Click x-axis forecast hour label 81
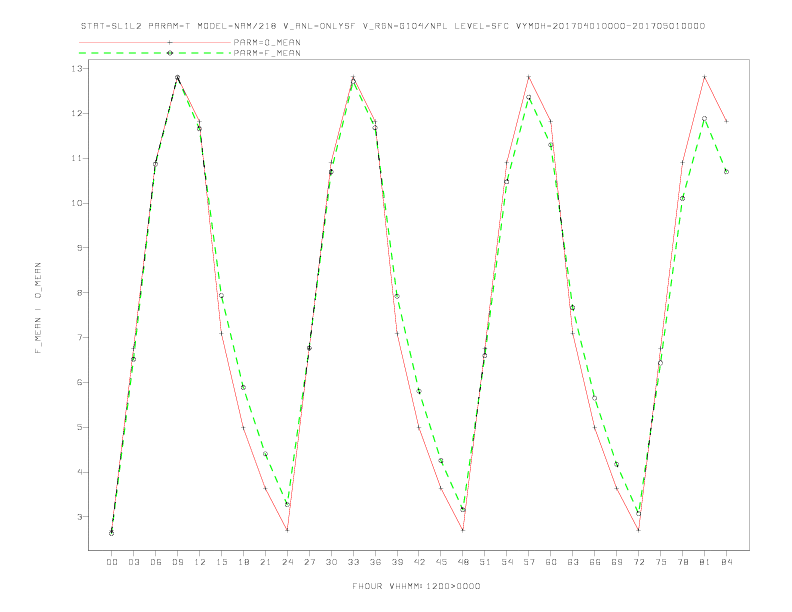This screenshot has width=792, height=612. click(705, 562)
